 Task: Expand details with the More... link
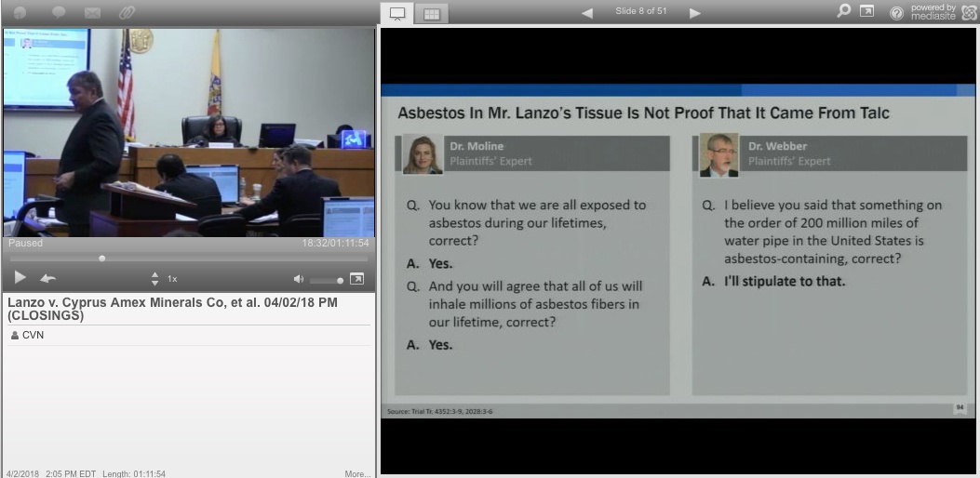tap(356, 473)
